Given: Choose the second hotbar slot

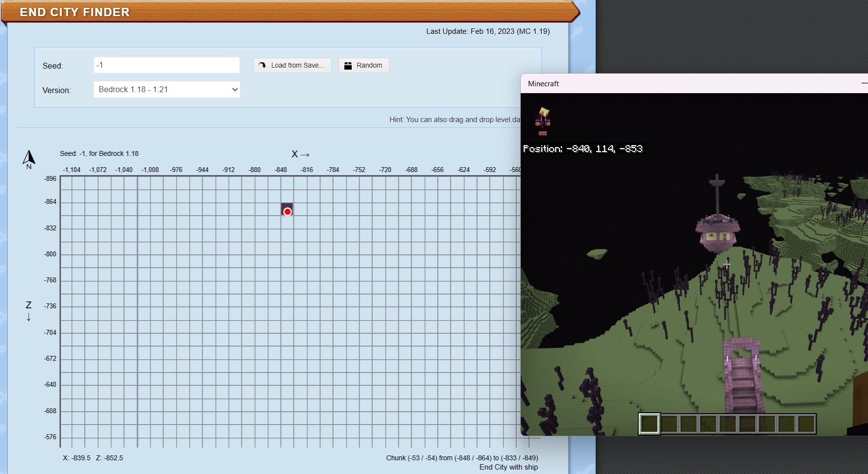Looking at the screenshot, I should coord(669,424).
